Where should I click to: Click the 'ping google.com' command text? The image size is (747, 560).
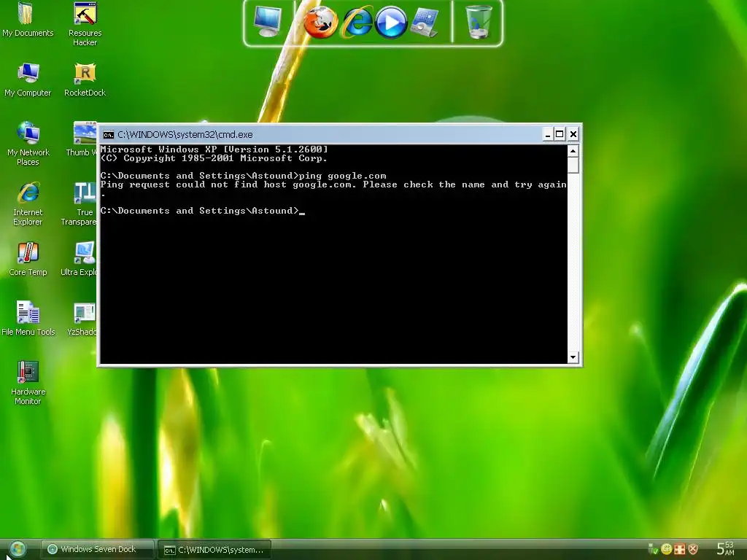tap(343, 176)
